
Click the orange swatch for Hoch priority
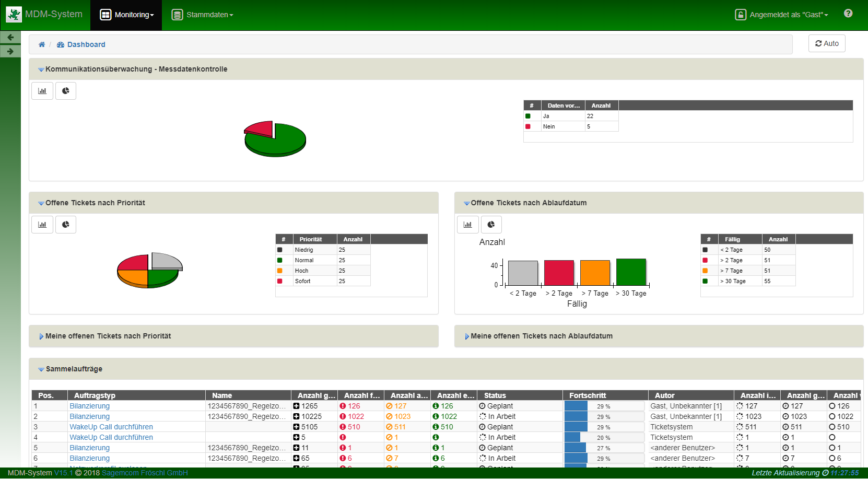(280, 271)
